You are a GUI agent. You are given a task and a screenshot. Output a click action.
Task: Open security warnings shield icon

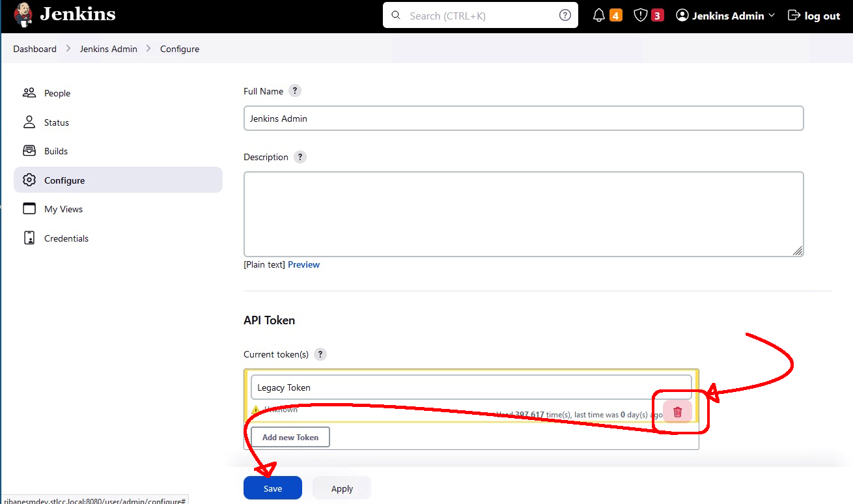[640, 15]
